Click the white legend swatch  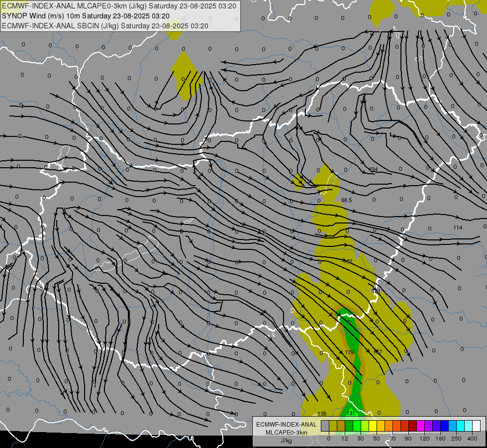[477, 426]
